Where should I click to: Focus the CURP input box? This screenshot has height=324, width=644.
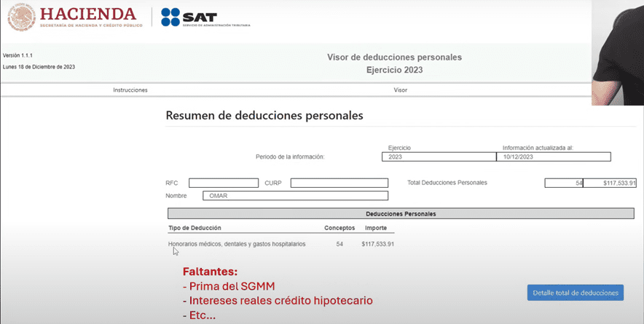339,183
